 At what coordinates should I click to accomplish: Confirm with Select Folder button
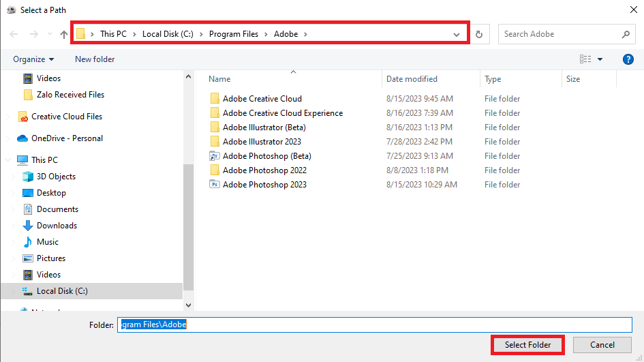point(527,345)
